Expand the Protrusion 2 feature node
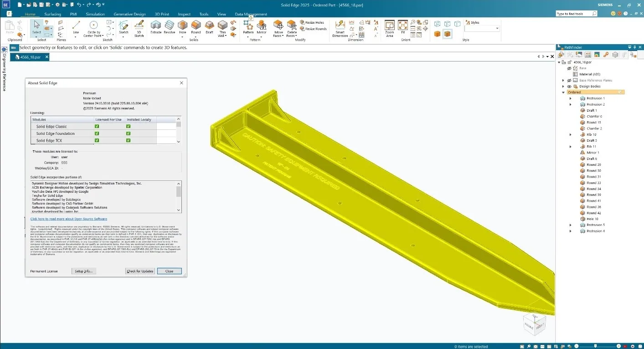644x349 pixels. [571, 104]
